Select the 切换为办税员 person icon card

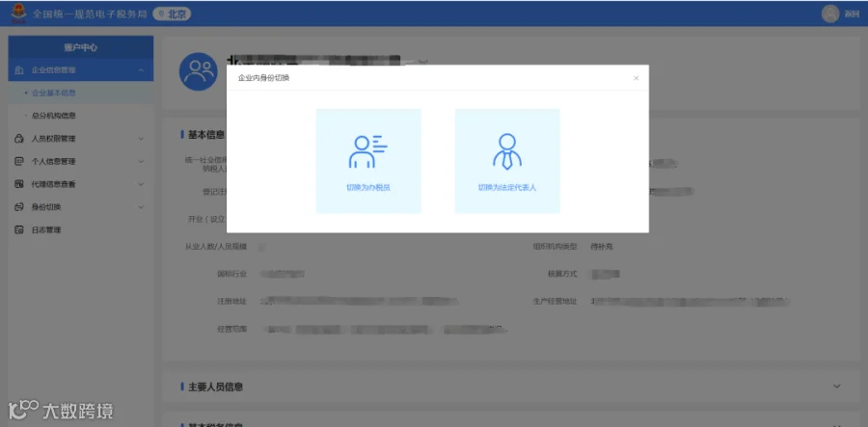(368, 161)
